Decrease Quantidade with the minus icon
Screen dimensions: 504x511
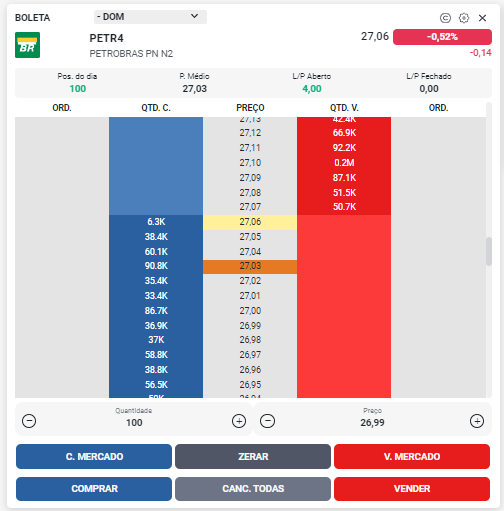29,421
